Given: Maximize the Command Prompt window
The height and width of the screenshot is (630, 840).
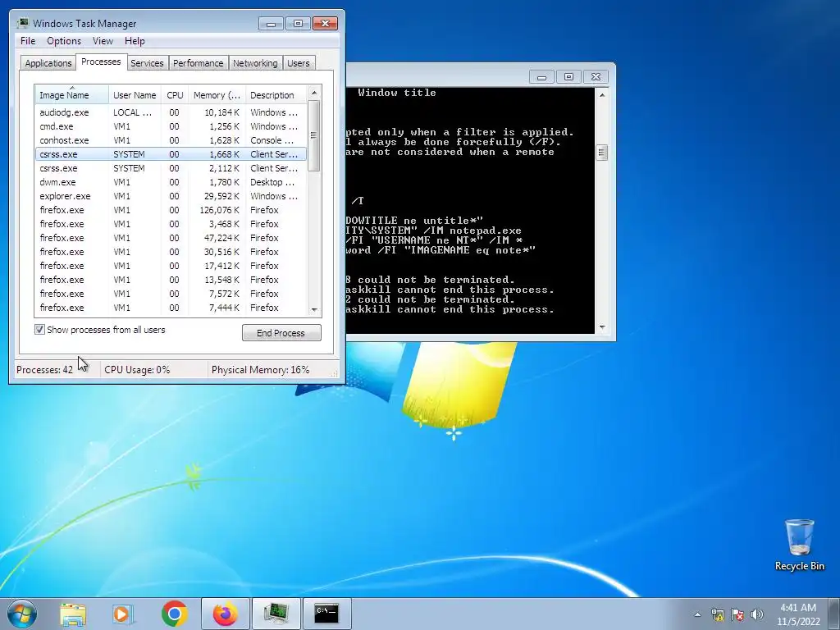Looking at the screenshot, I should click(x=568, y=76).
